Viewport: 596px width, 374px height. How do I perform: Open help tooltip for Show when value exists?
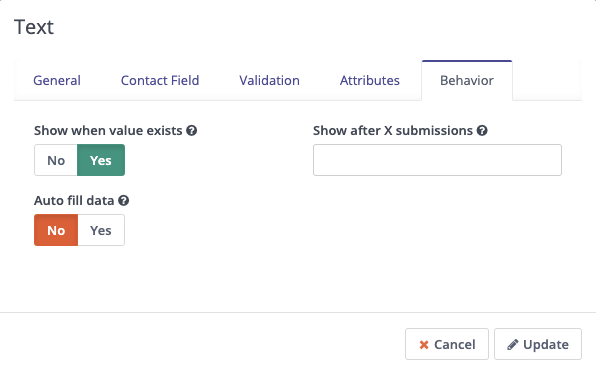tap(192, 131)
